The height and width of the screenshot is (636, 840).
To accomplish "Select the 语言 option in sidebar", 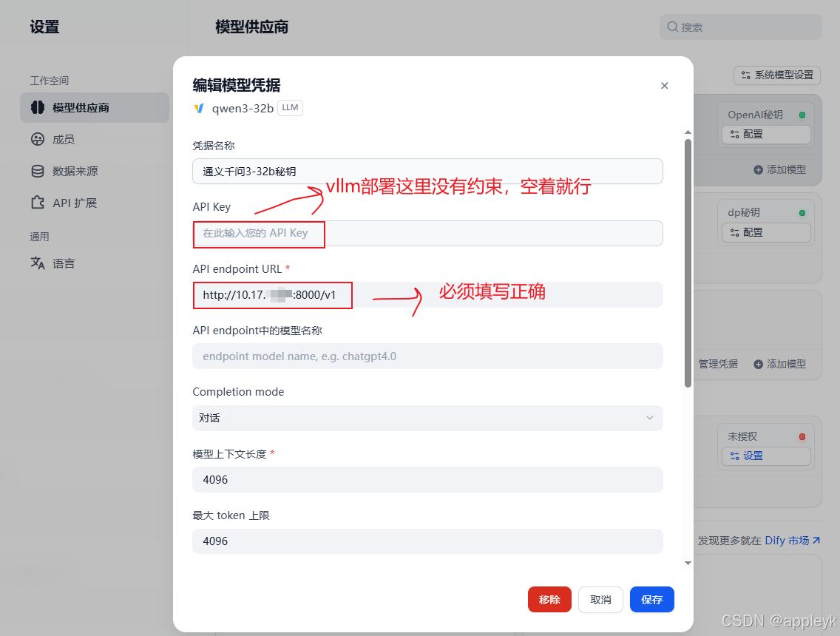I will pyautogui.click(x=63, y=263).
